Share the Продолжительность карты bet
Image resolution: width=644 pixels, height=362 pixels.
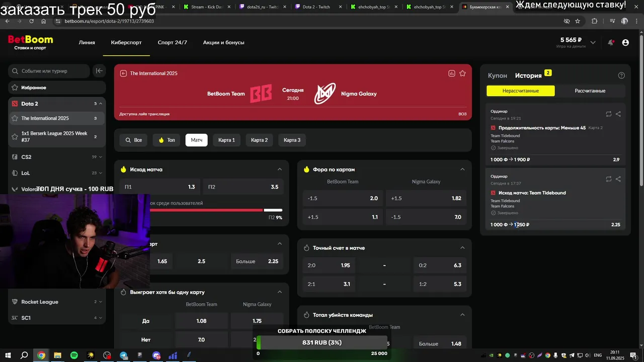pyautogui.click(x=618, y=114)
